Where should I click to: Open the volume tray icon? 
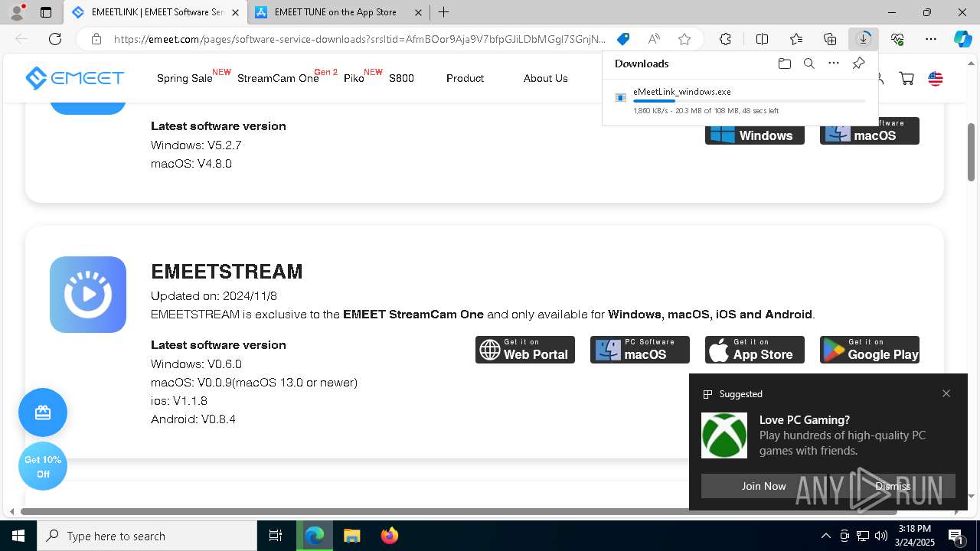coord(881,536)
